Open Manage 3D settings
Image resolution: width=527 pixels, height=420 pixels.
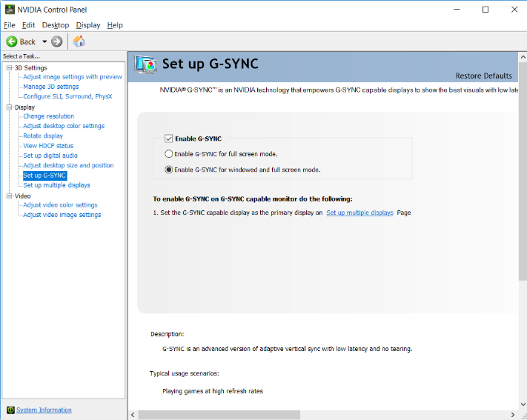[x=51, y=87]
